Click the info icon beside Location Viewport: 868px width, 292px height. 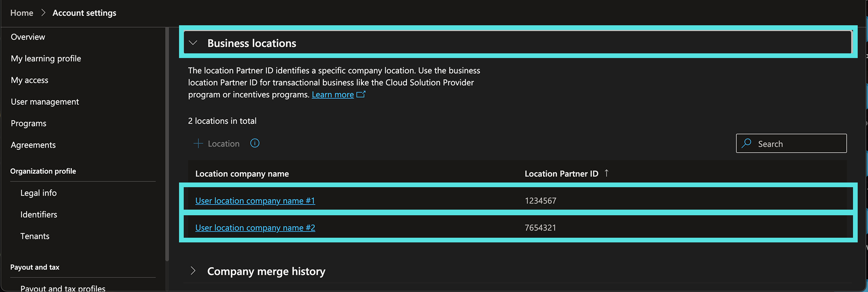tap(255, 143)
